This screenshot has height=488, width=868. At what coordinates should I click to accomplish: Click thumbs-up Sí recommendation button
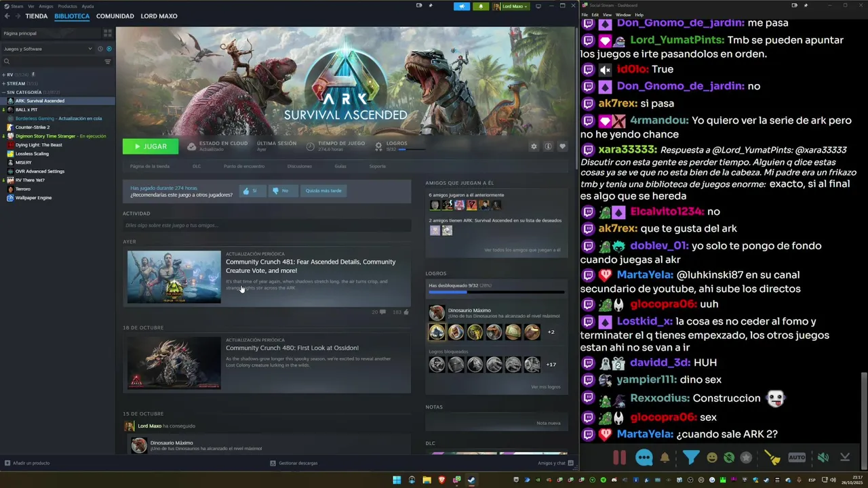click(x=252, y=190)
